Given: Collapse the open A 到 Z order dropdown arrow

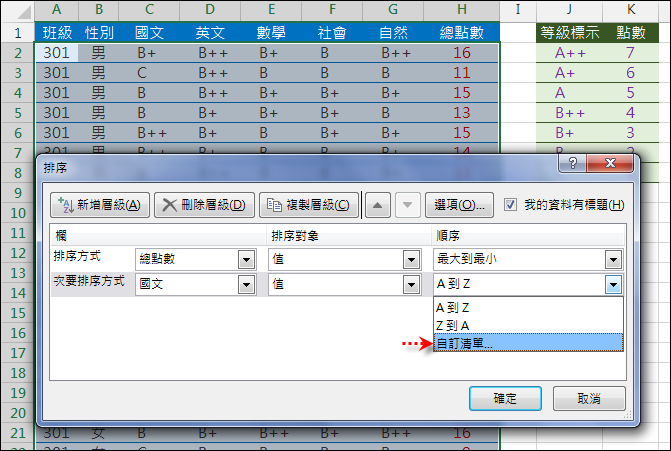Looking at the screenshot, I should [613, 285].
